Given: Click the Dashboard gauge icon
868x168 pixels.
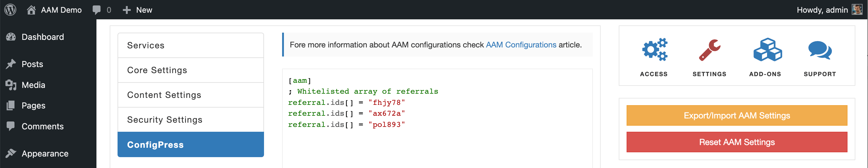Looking at the screenshot, I should [x=11, y=37].
